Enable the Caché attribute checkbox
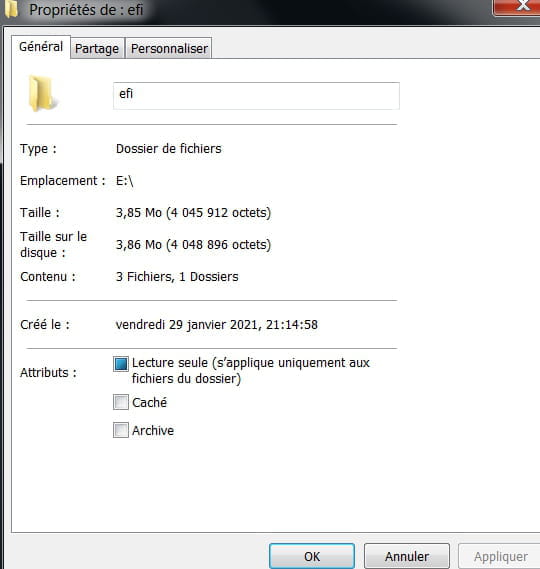The image size is (540, 569). point(121,402)
